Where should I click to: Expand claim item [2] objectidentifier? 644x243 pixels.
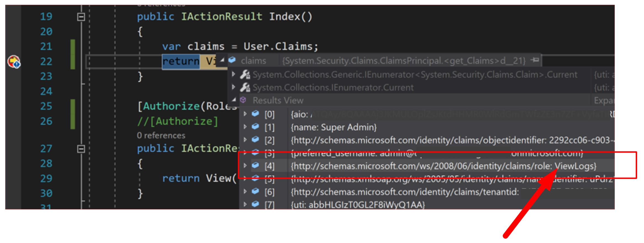[x=245, y=140]
